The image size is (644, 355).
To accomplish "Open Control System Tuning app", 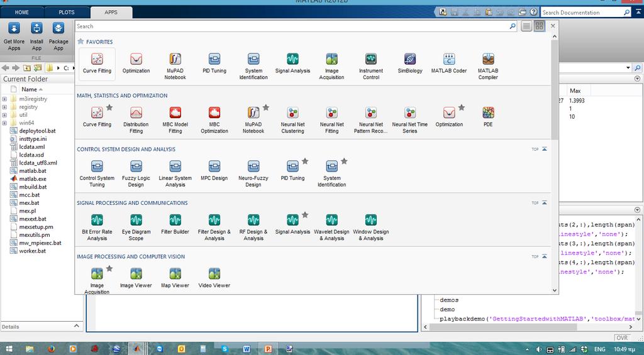I will [97, 173].
